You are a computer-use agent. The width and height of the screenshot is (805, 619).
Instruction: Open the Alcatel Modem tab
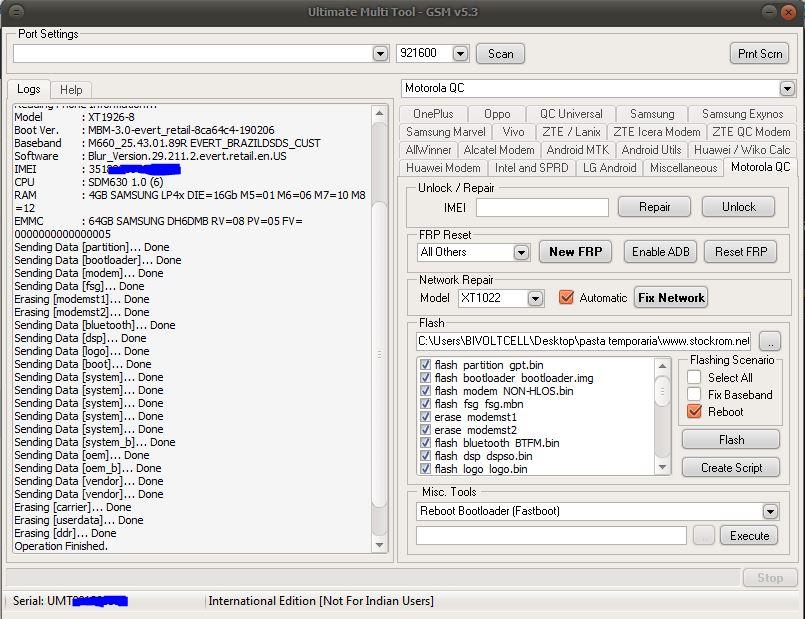(499, 150)
